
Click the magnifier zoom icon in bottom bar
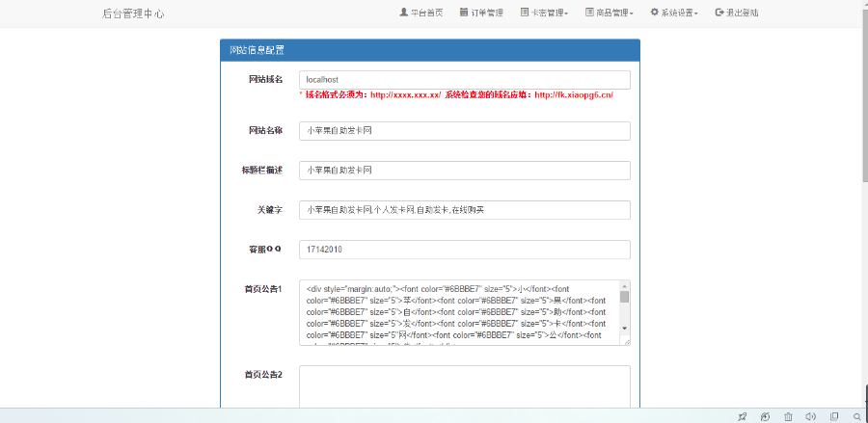point(857,416)
